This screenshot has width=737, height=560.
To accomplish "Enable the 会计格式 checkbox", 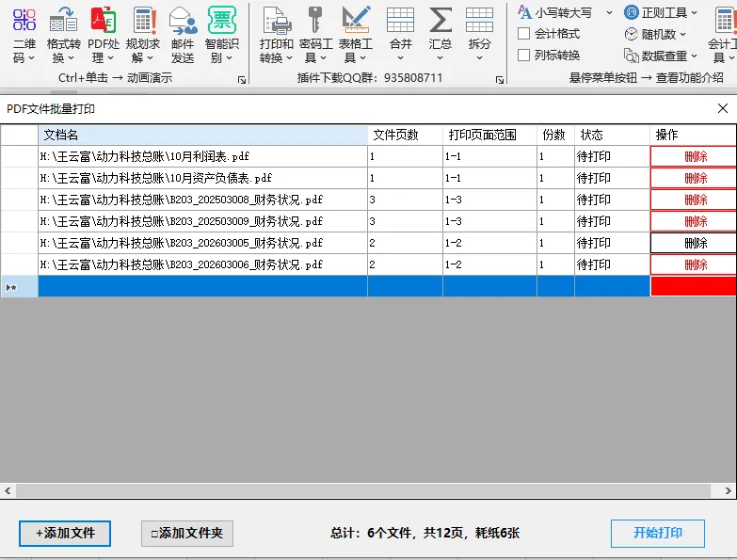I will pos(523,34).
